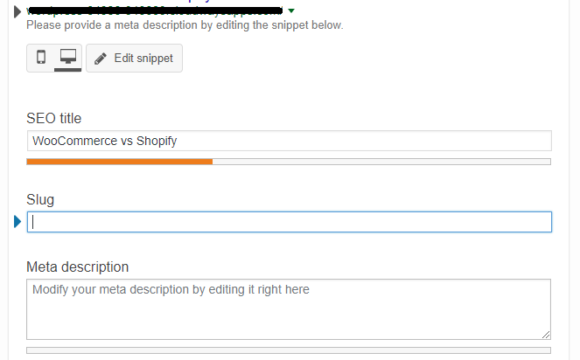
Task: Click the SEO title label
Action: click(54, 118)
